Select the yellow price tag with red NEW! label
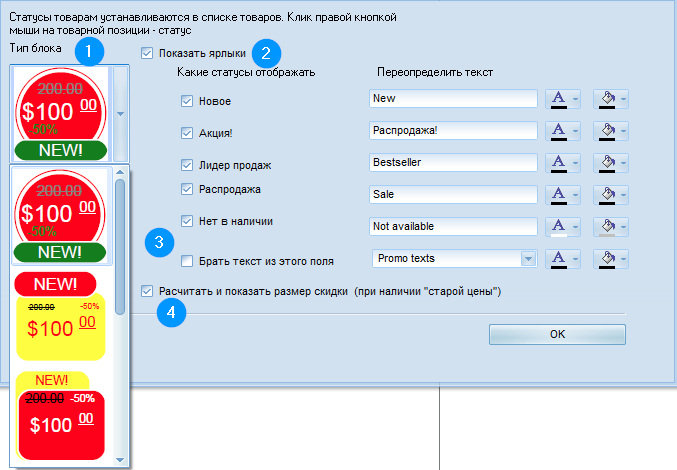Screen dimensions: 677x470 point(60,316)
